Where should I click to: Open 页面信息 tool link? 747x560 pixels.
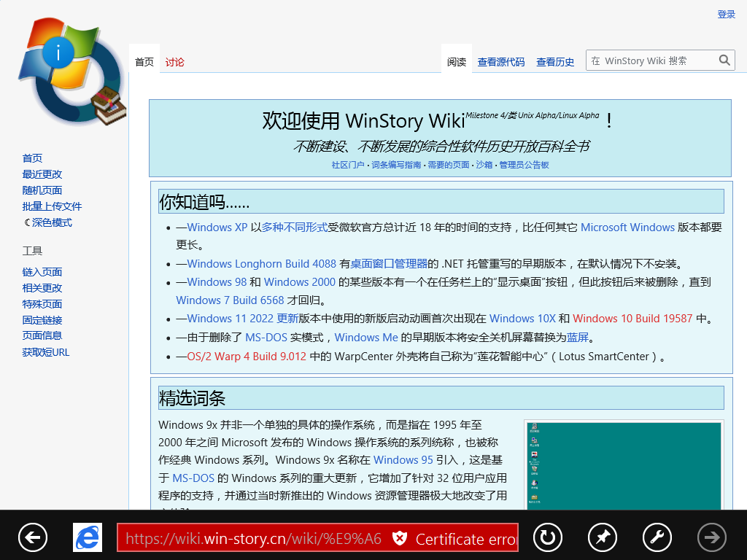(x=42, y=335)
